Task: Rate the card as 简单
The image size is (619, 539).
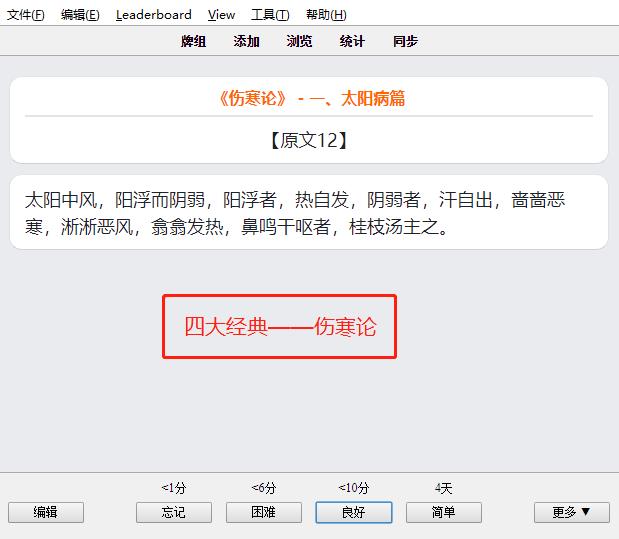Action: [x=444, y=513]
